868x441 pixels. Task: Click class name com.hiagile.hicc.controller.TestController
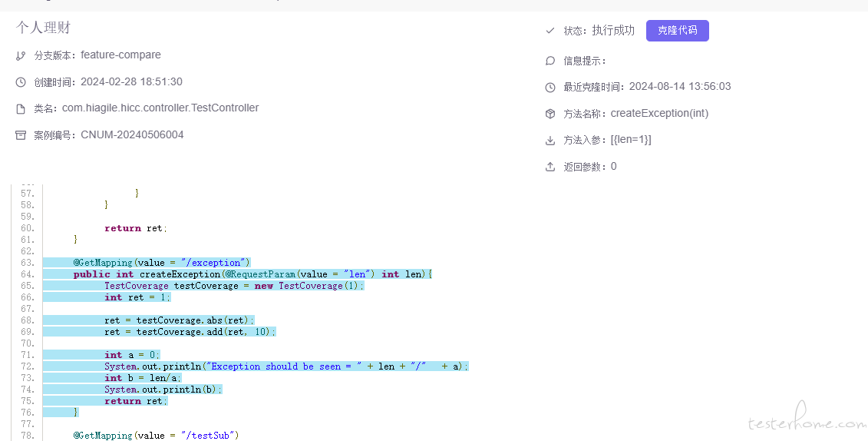tap(160, 108)
